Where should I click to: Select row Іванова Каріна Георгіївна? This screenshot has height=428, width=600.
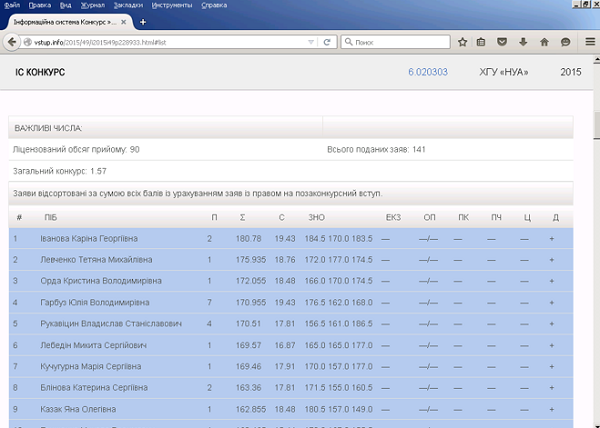(x=291, y=239)
